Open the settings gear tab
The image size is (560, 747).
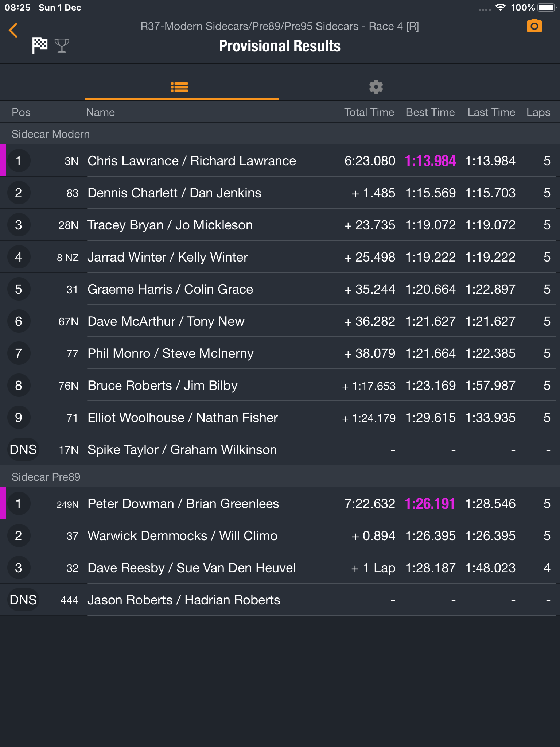pos(376,87)
